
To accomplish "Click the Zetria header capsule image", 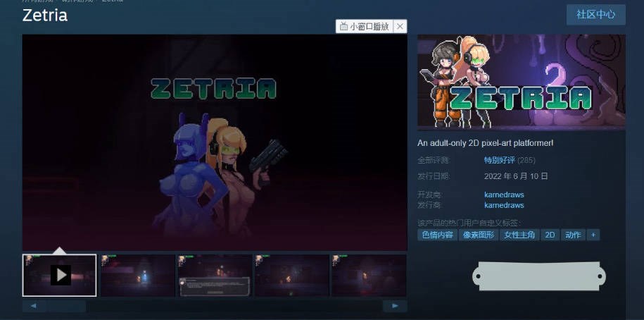I will [522, 82].
